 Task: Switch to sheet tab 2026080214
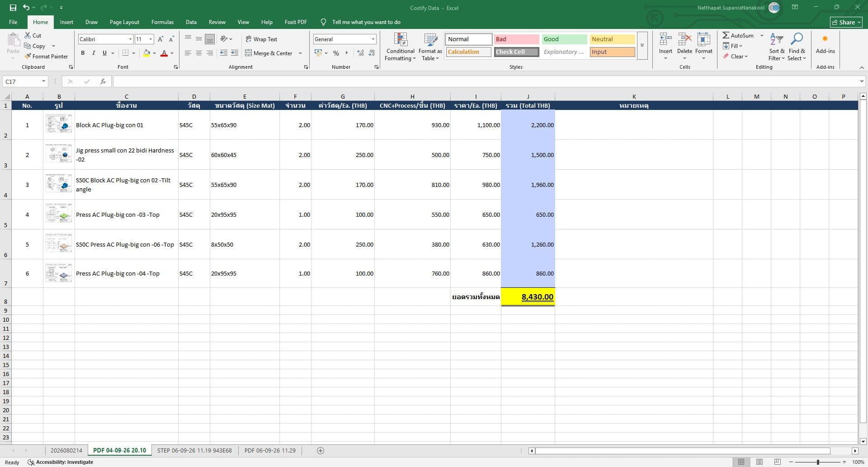(66, 450)
